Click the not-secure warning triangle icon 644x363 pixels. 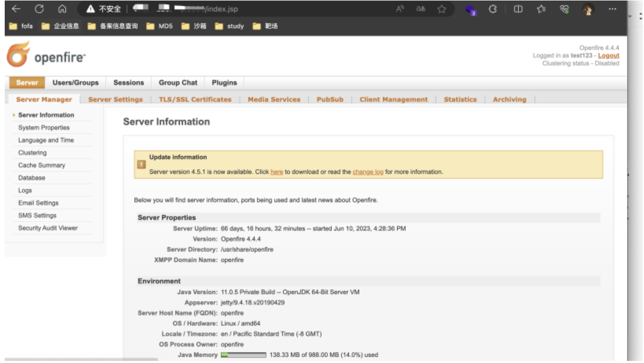91,9
